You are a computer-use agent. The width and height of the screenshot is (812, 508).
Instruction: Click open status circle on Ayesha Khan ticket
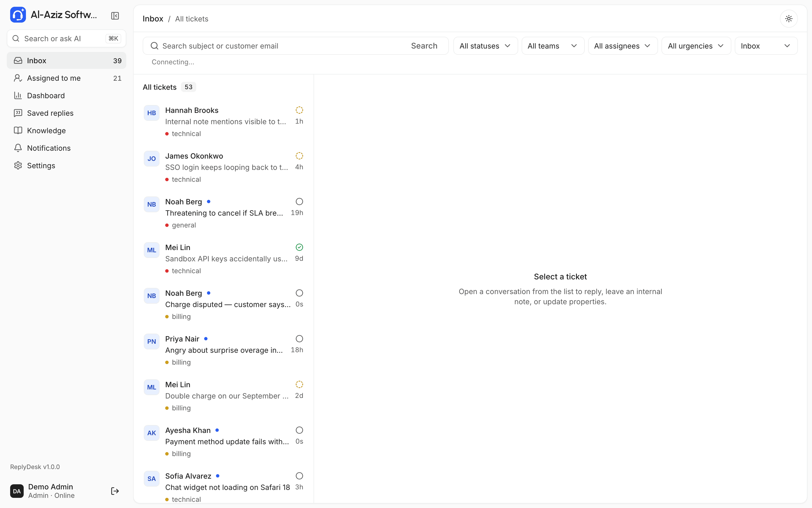pos(299,430)
